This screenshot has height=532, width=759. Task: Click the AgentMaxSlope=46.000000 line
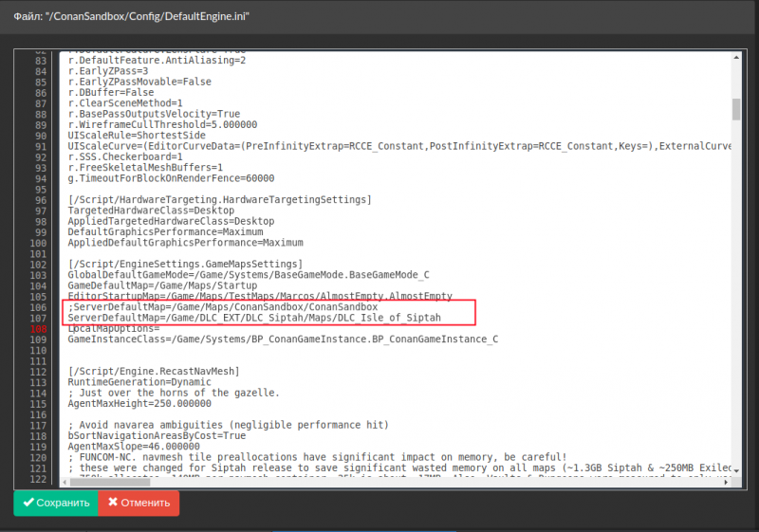coord(134,447)
